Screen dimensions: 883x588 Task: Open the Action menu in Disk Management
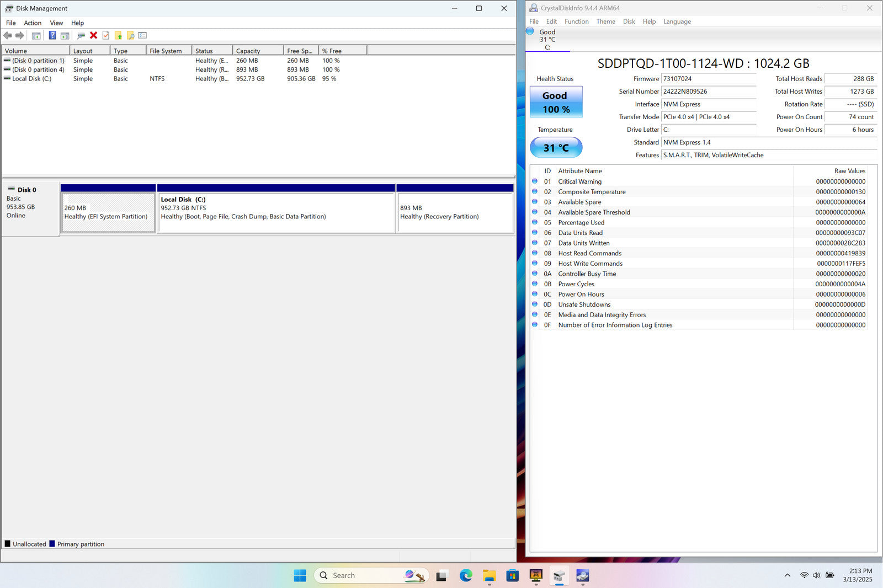pyautogui.click(x=33, y=23)
